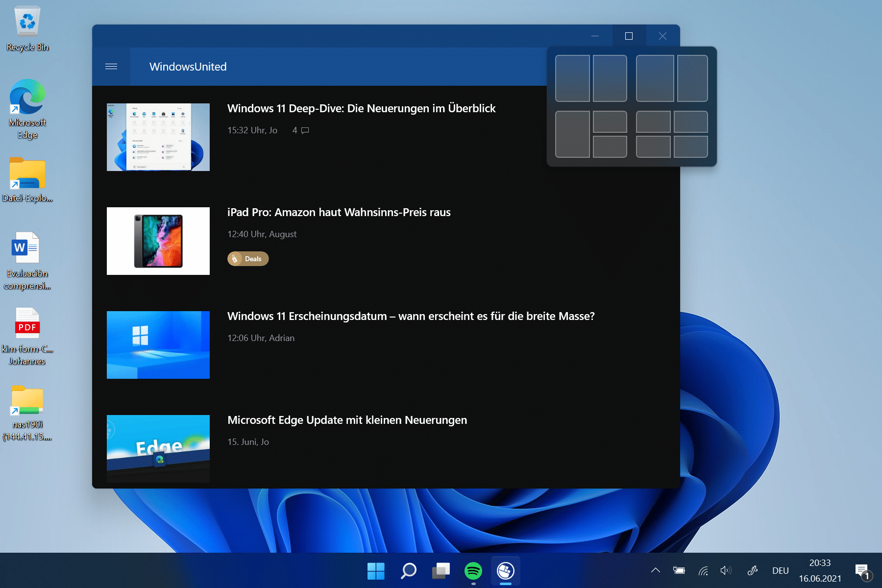Open the notification center icon
This screenshot has height=588, width=882.
point(863,571)
